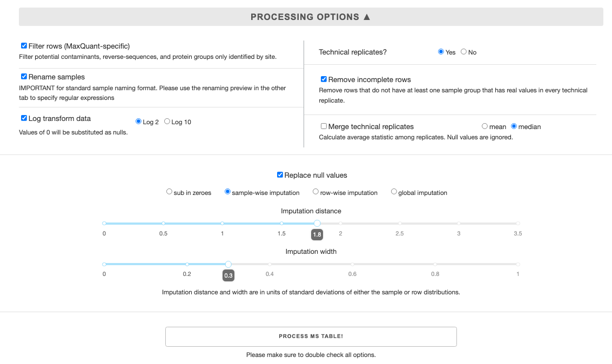This screenshot has width=612, height=364.
Task: Select median as merge statistic
Action: 514,126
